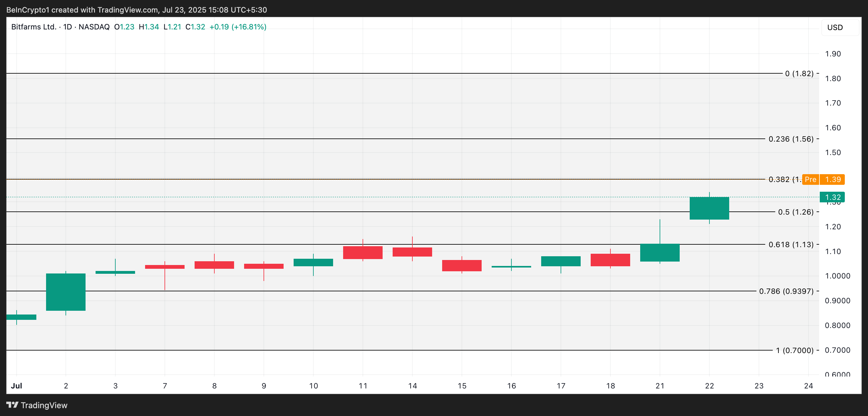The height and width of the screenshot is (416, 868).
Task: Click the 0.618 (1.13) Fibonacci level label
Action: point(791,245)
